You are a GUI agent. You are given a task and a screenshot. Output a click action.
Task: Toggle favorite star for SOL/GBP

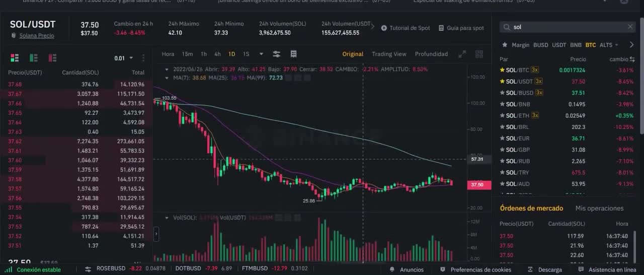(502, 150)
